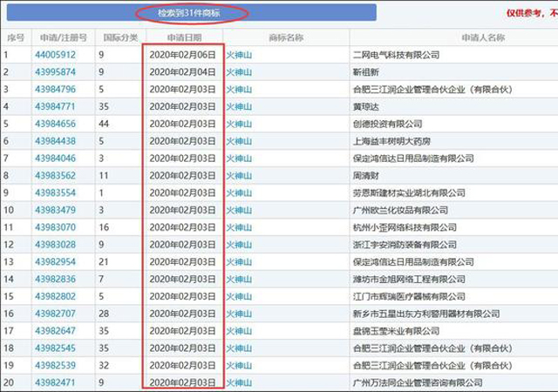This screenshot has height=392, width=558.
Task: Select applicant 潍坊市金旭网络工程有限公司
Action: click(409, 280)
